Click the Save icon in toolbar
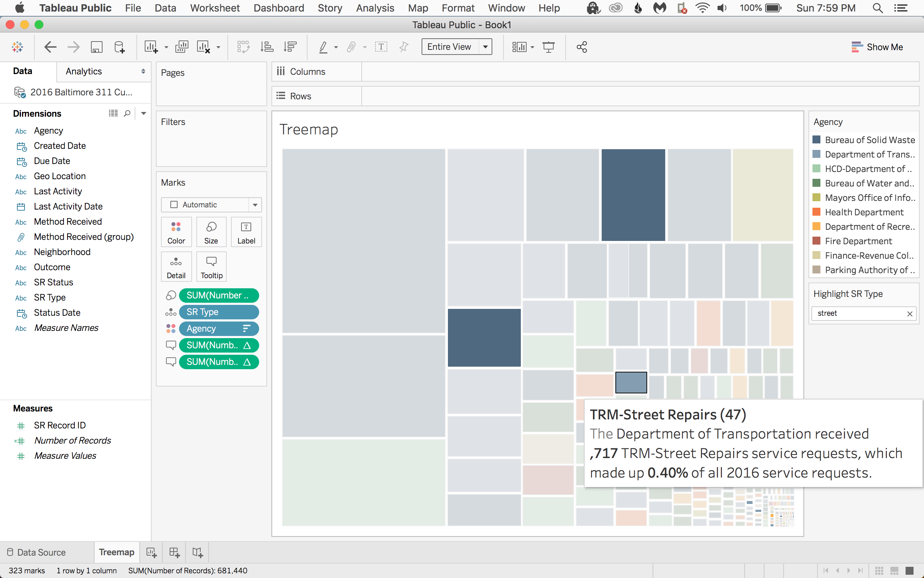Screen dimensions: 924x578 [97, 47]
